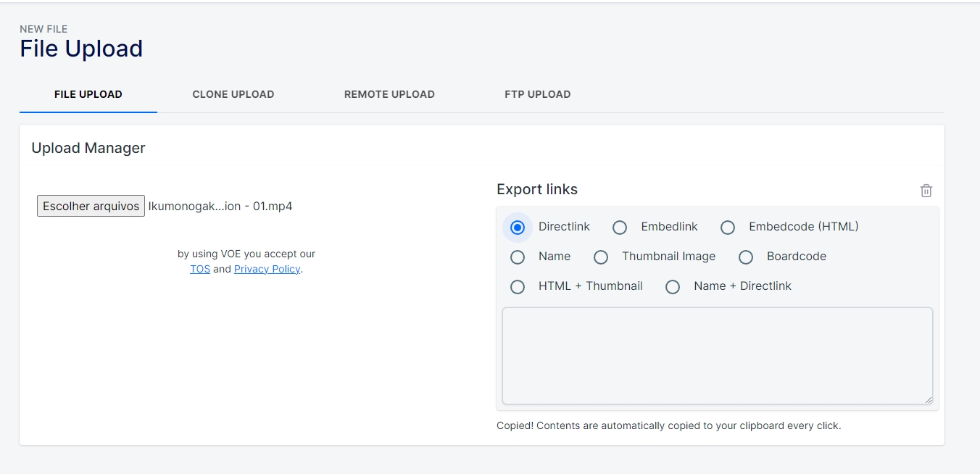Select the Boardcode radio option
The height and width of the screenshot is (474, 980).
click(x=746, y=257)
